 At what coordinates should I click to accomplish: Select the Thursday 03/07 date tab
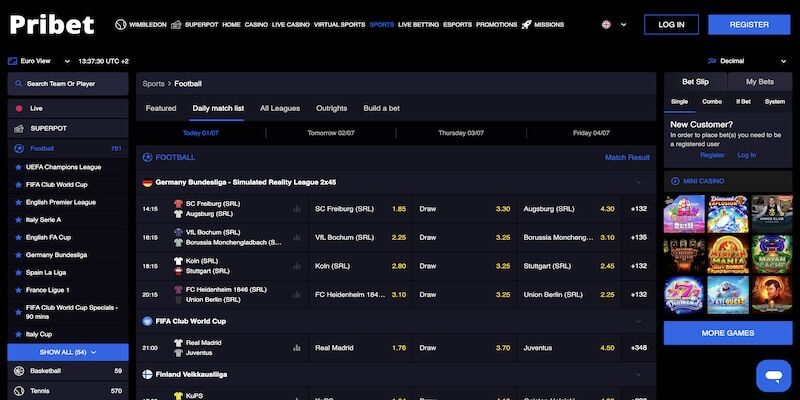tap(461, 133)
